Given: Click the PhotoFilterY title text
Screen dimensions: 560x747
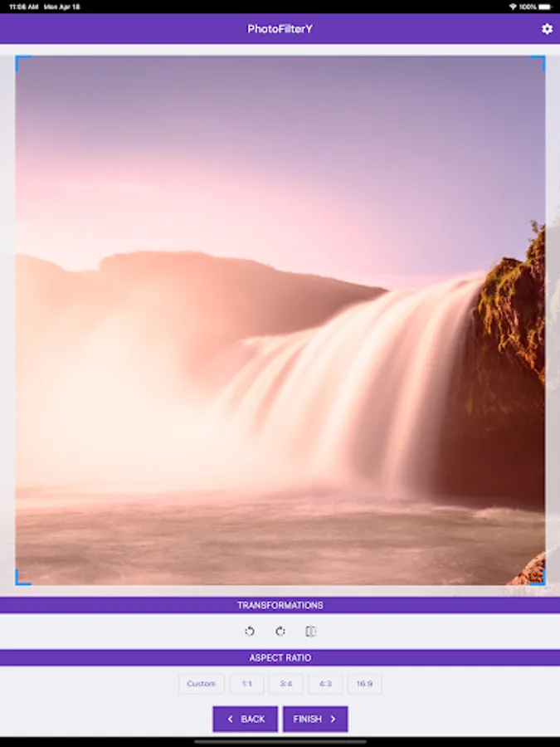Looking at the screenshot, I should [x=280, y=29].
